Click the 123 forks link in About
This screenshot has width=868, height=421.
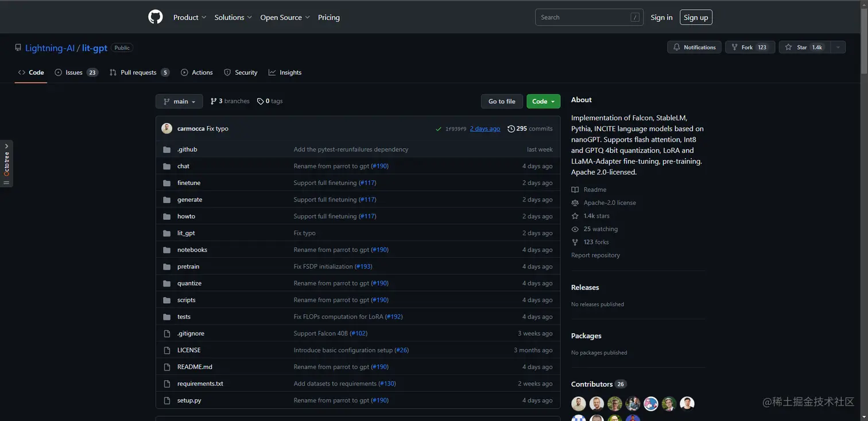596,242
